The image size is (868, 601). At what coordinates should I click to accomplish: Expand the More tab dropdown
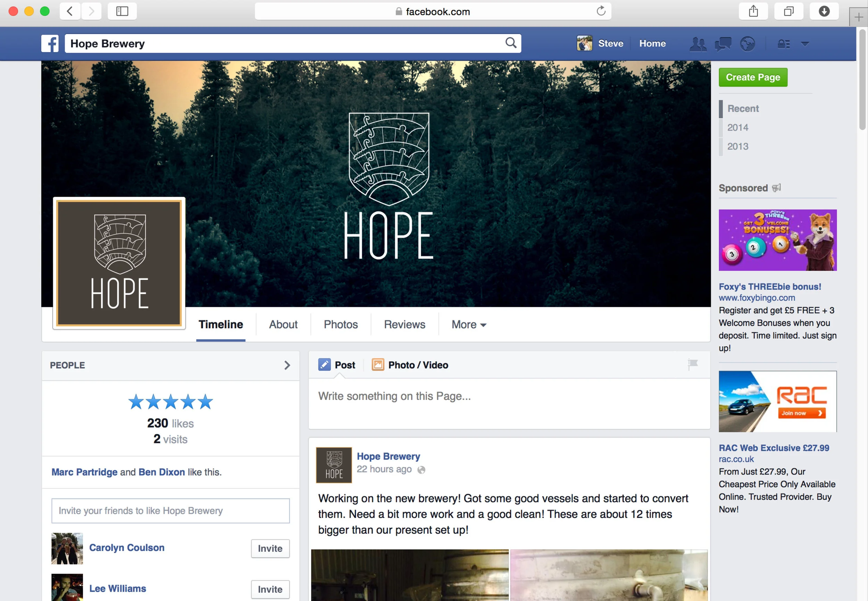coord(469,324)
